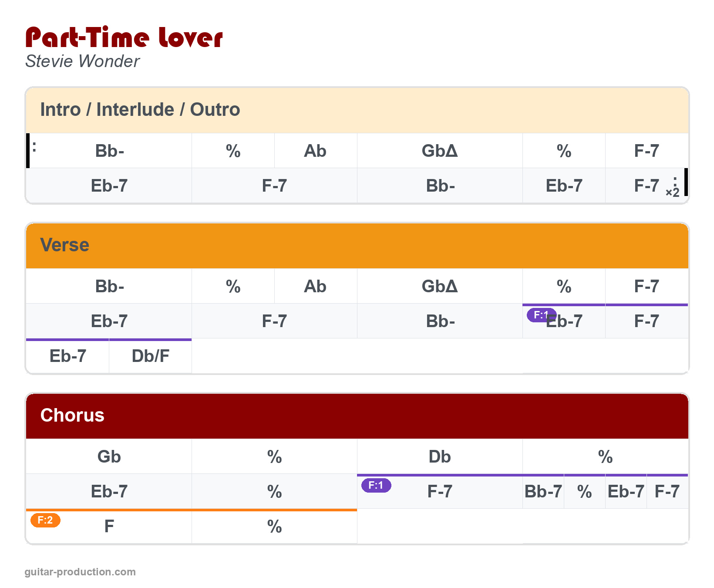Click the purple F:1 badge in Chorus
Screen dimensions: 714x588
click(376, 485)
